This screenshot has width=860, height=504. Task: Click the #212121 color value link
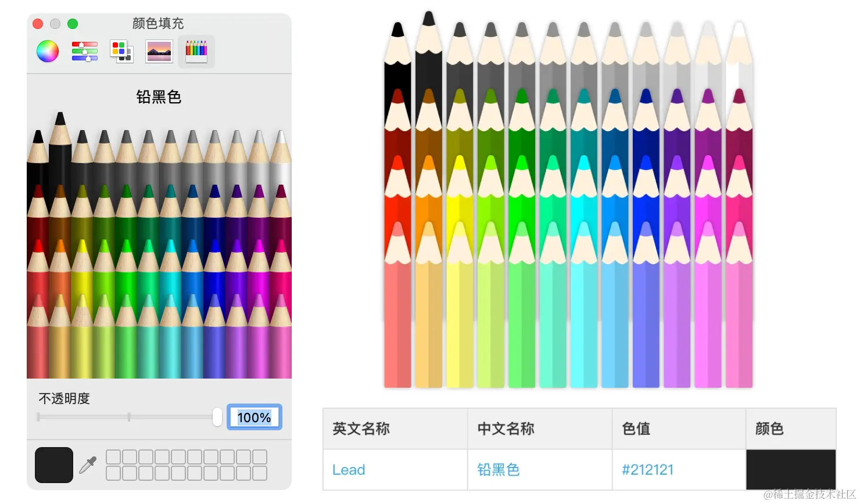(647, 470)
